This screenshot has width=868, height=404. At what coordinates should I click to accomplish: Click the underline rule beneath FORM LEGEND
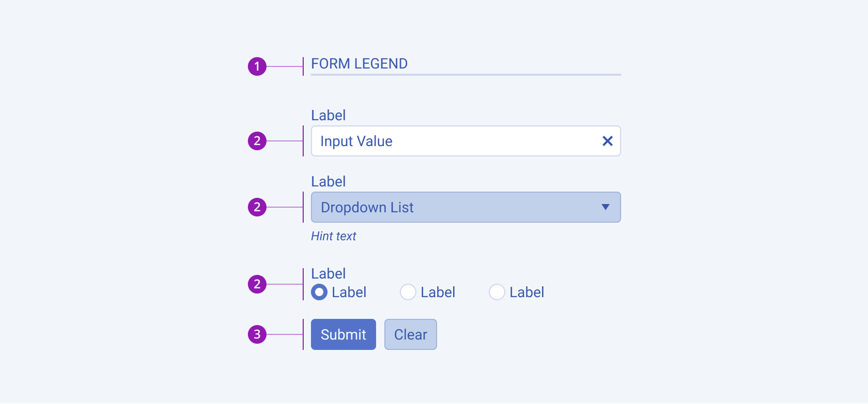tap(466, 75)
